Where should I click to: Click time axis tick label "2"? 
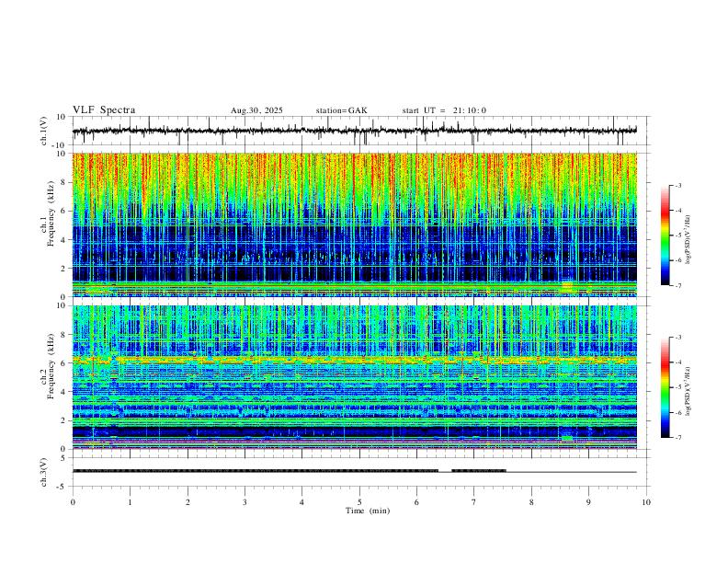188,502
